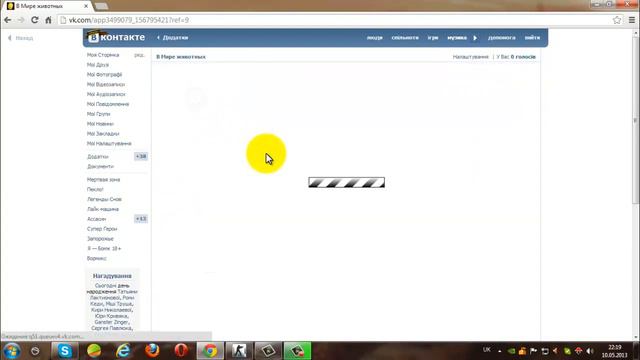
Task: Click the striped loading progress bar
Action: pos(347,182)
